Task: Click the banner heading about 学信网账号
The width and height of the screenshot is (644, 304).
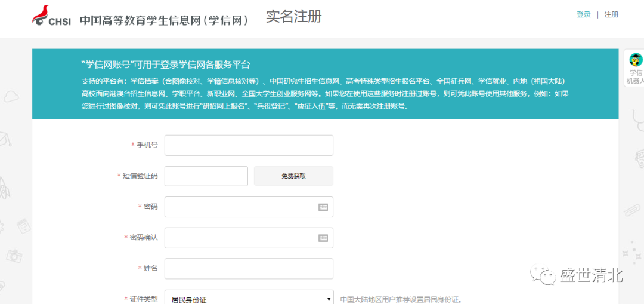Action: coord(166,65)
